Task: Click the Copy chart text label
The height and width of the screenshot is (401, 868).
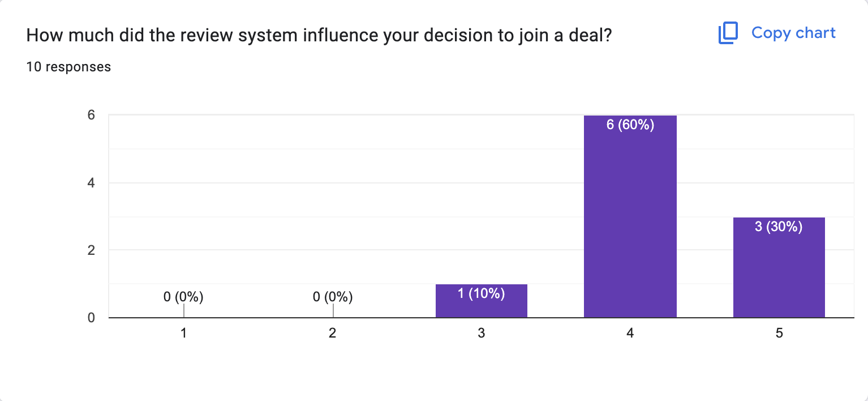Action: point(793,33)
